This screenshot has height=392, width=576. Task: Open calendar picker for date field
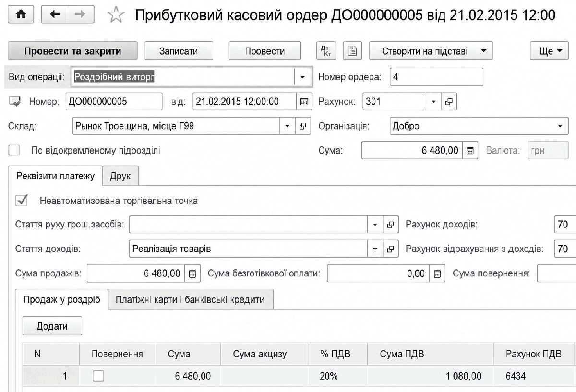pyautogui.click(x=303, y=102)
